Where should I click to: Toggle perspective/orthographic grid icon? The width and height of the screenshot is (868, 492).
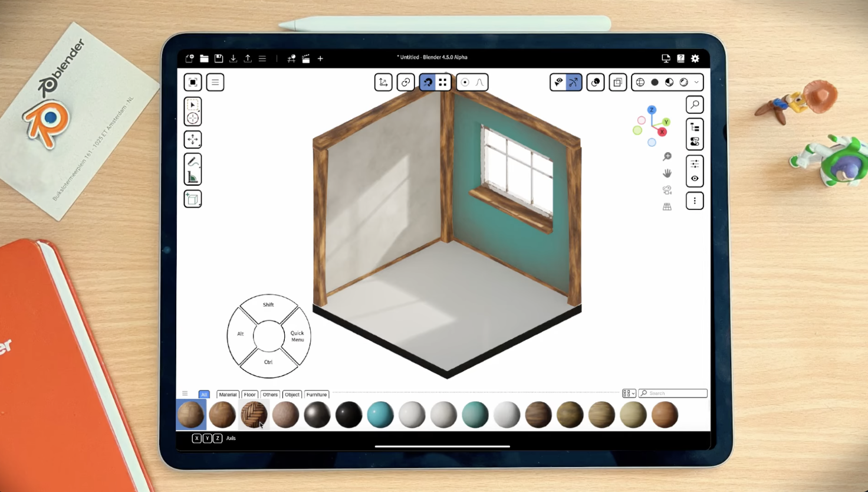click(667, 206)
